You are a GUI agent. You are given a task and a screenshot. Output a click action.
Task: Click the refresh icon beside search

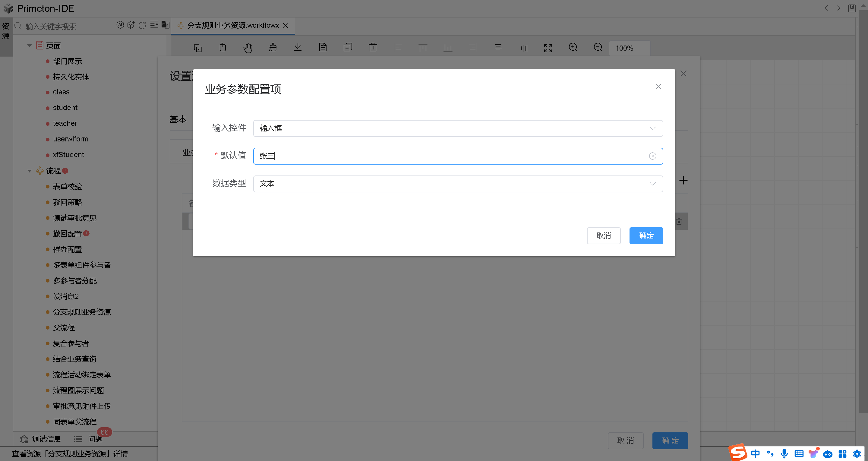(x=142, y=26)
